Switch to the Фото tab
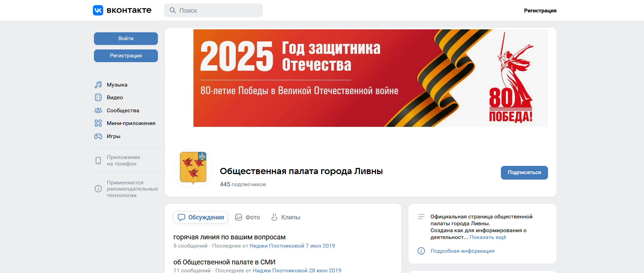 coord(247,217)
